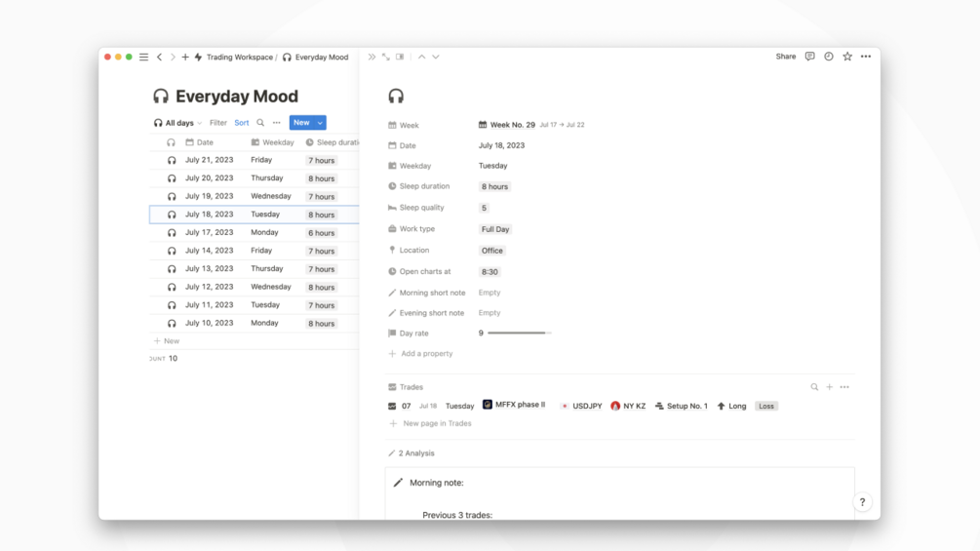Viewport: 980px width, 551px height.
Task: Click the Loss result tag
Action: pos(766,406)
